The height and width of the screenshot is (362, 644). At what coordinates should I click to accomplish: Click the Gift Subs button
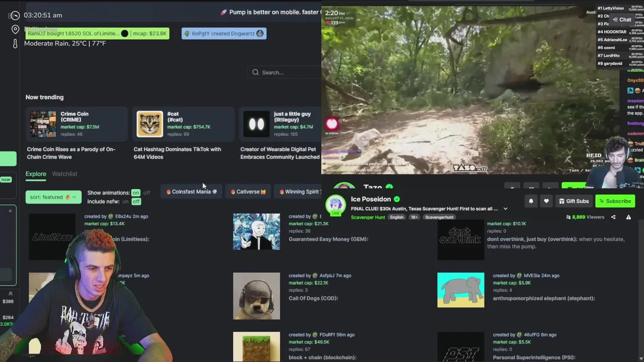574,201
